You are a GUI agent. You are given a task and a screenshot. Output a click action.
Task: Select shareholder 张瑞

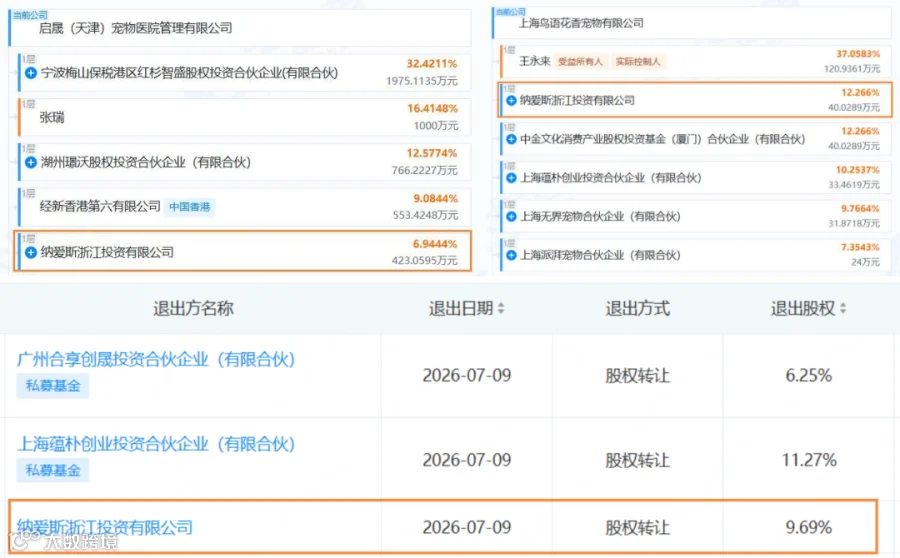coord(52,118)
